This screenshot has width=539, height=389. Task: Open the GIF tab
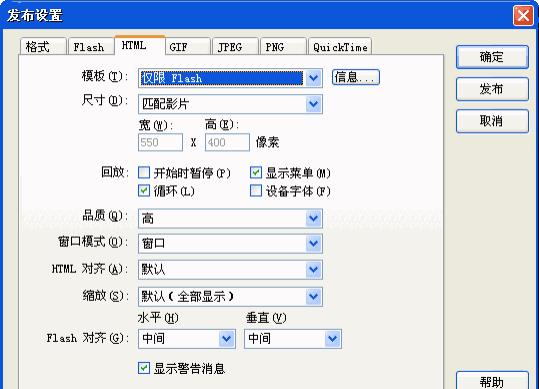[188, 46]
